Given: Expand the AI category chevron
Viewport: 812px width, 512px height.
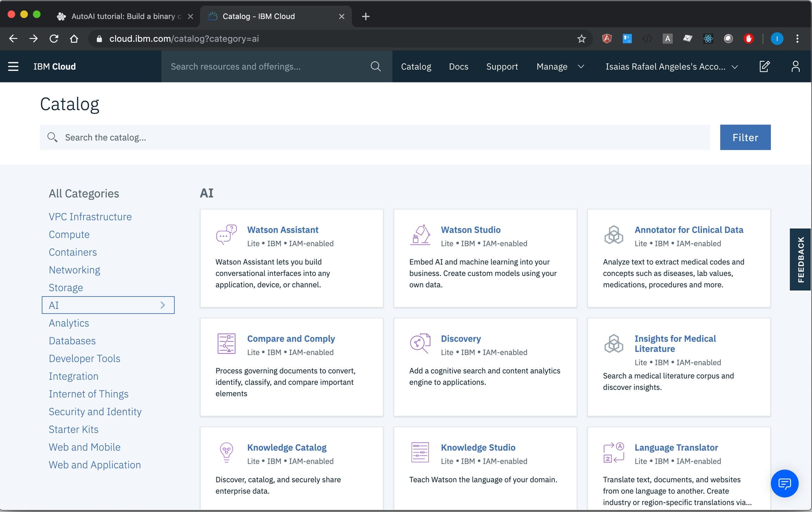Looking at the screenshot, I should point(163,305).
